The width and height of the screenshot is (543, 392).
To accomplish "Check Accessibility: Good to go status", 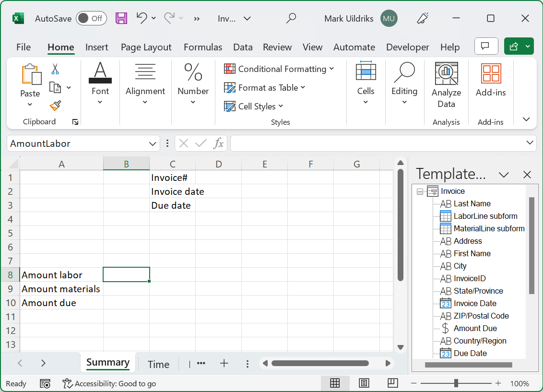I will (x=109, y=383).
